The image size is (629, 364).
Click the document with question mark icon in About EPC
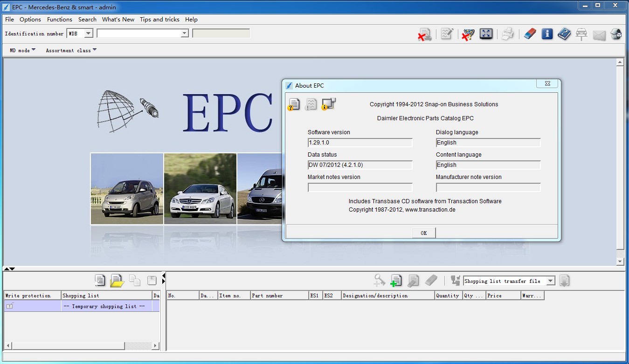(x=294, y=104)
